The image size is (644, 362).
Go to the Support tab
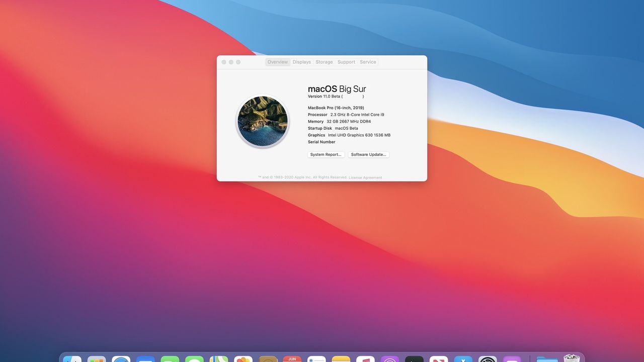pos(346,62)
